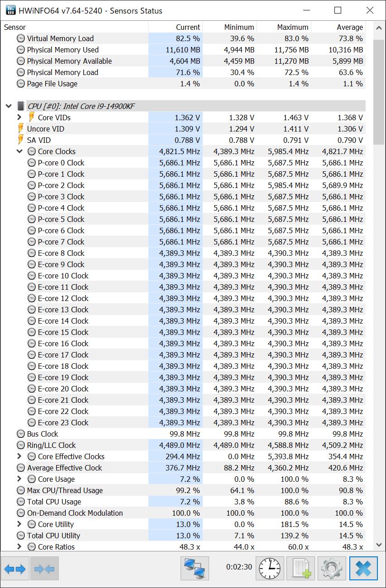Close sensors with the blue X button
Image resolution: width=386 pixels, height=588 pixels.
(x=363, y=568)
